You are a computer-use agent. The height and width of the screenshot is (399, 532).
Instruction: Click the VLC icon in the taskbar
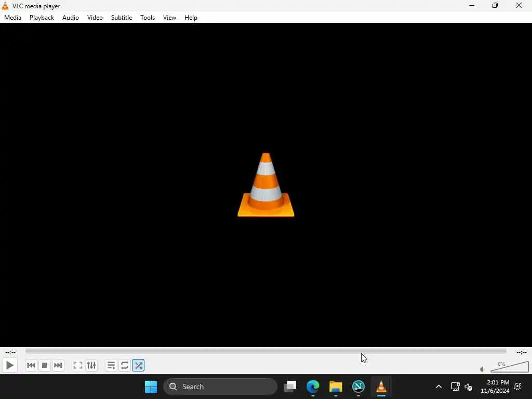point(381,387)
